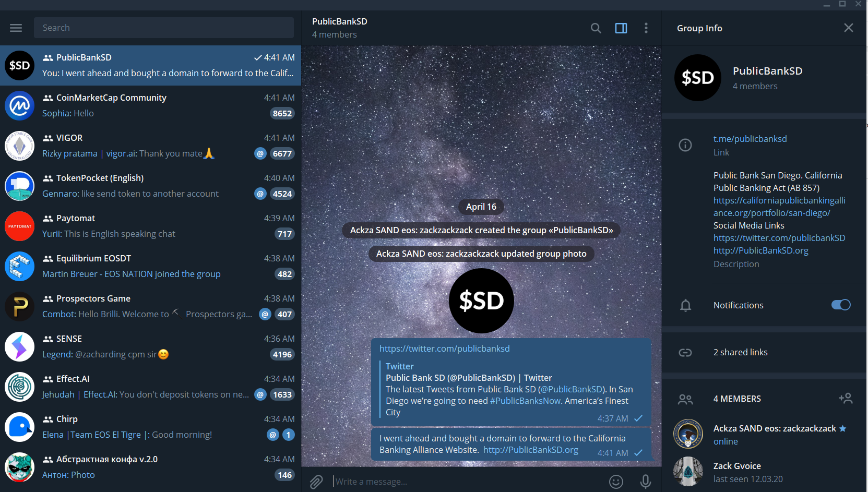This screenshot has height=492, width=868.
Task: Open the emoji picker
Action: 616,482
